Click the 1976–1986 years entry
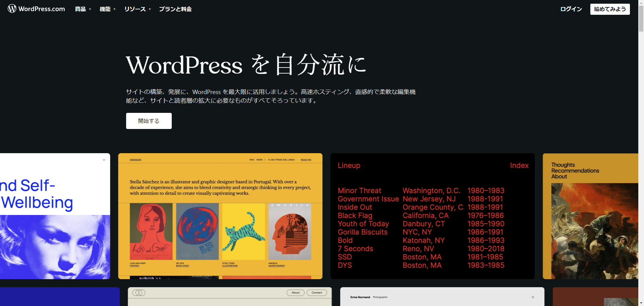Screen dimensions: 644x306 [486, 215]
